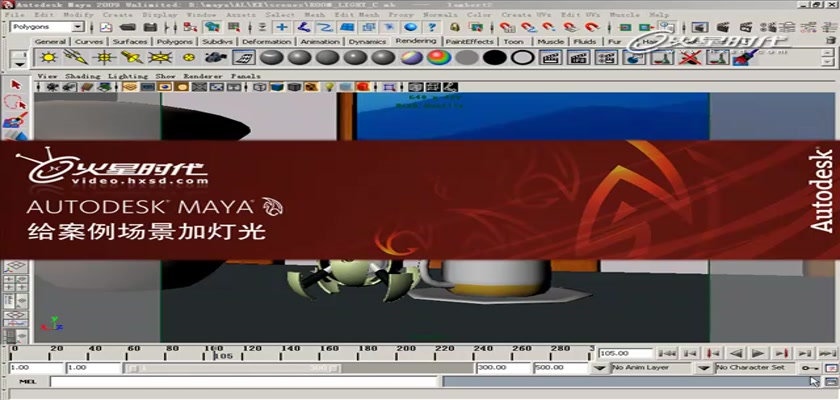This screenshot has height=400, width=840.
Task: Toggle wireframe cube display in viewport toolbar
Action: pos(260,87)
